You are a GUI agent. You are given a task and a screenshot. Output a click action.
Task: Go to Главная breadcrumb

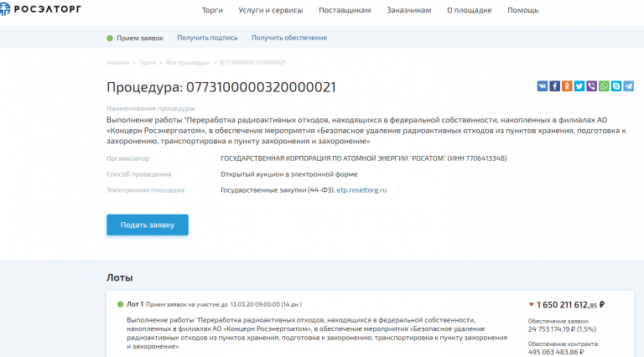[117, 62]
